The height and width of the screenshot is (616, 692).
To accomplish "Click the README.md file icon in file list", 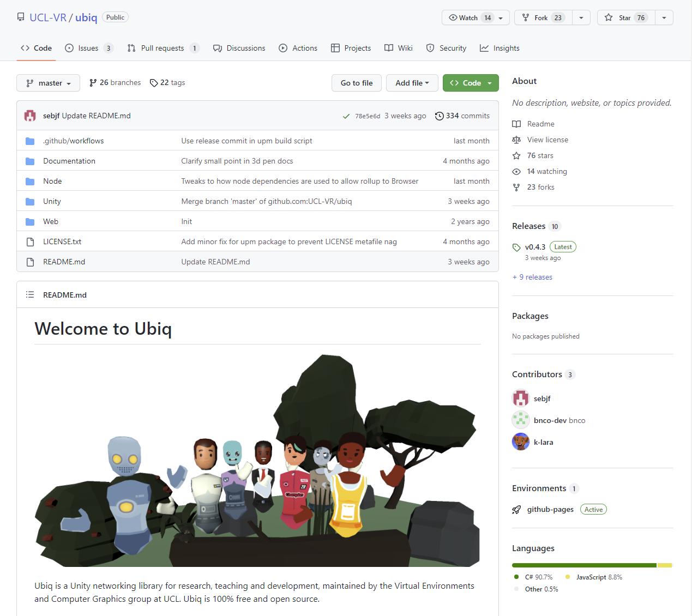I will [30, 262].
